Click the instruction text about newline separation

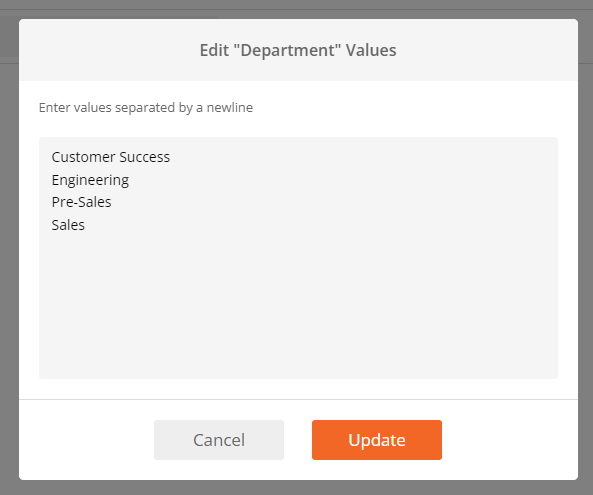coord(146,107)
